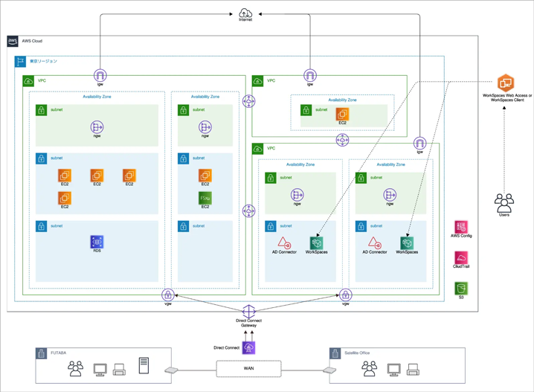Click the igw icon of leftmost VPC
534x392 pixels.
point(98,76)
